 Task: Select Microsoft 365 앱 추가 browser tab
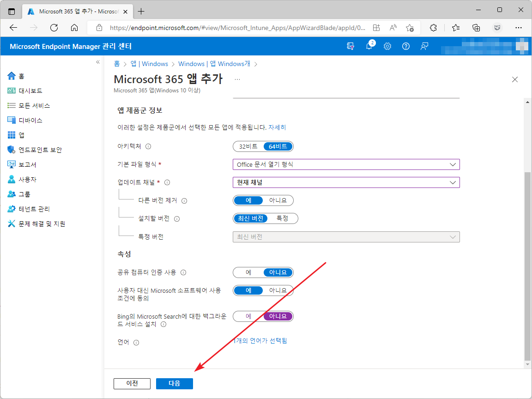pos(78,12)
